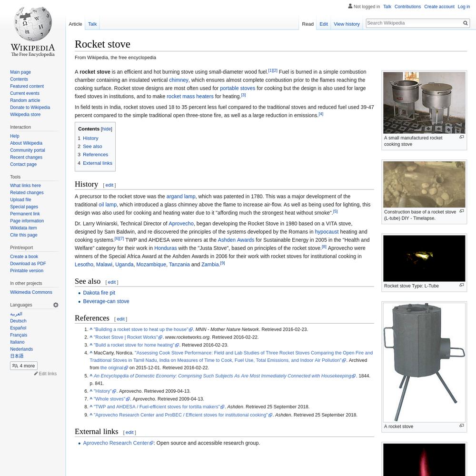Open Upload file in Tools

[x=20, y=199]
